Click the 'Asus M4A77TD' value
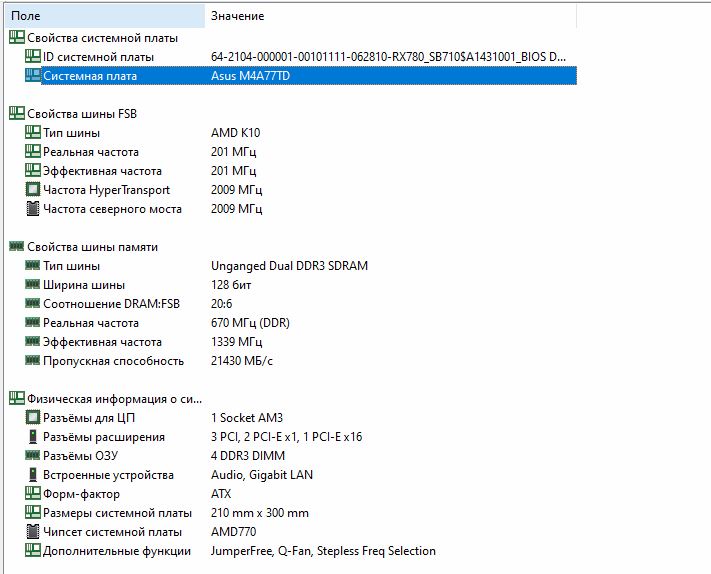 [x=250, y=76]
